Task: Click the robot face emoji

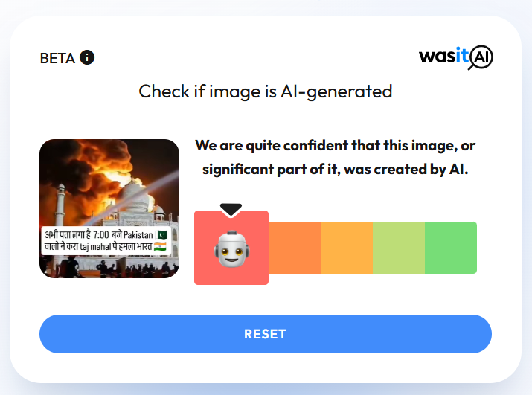Action: coord(231,248)
